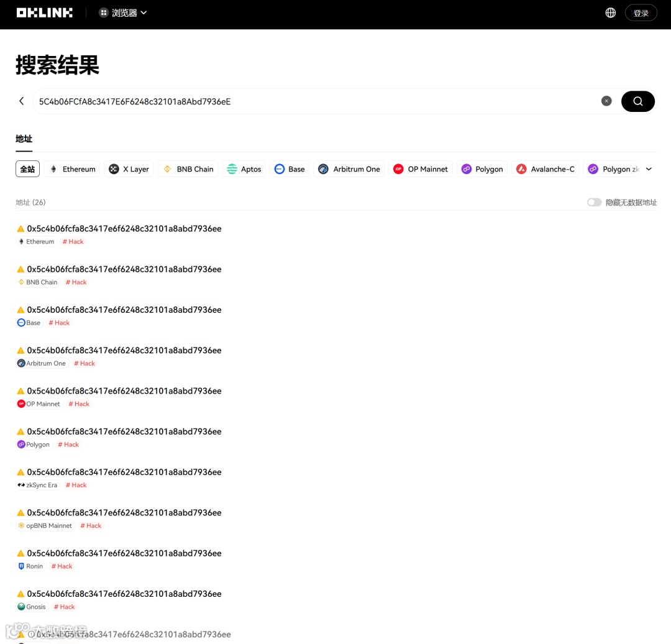The width and height of the screenshot is (671, 644).
Task: Click the black search magnifier button
Action: pos(637,101)
